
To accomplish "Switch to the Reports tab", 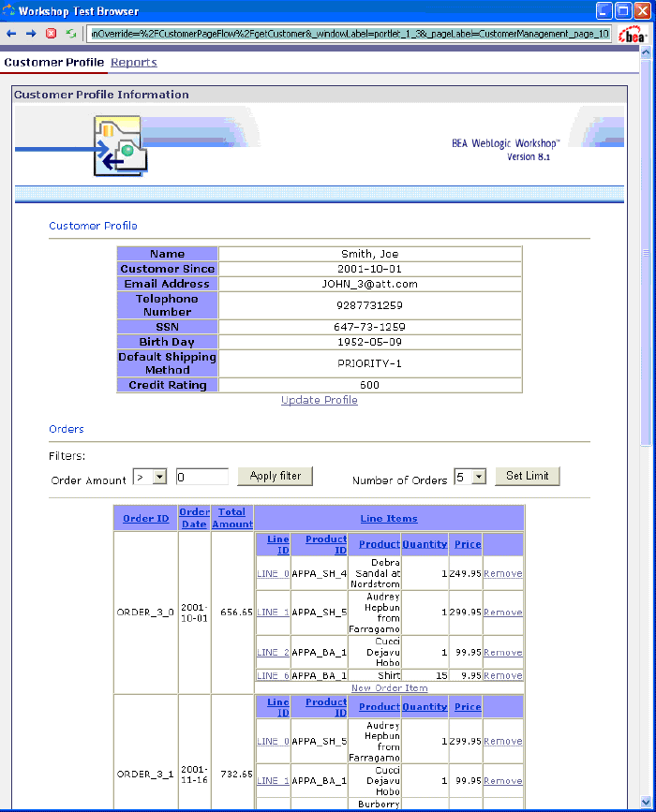I will click(x=134, y=62).
